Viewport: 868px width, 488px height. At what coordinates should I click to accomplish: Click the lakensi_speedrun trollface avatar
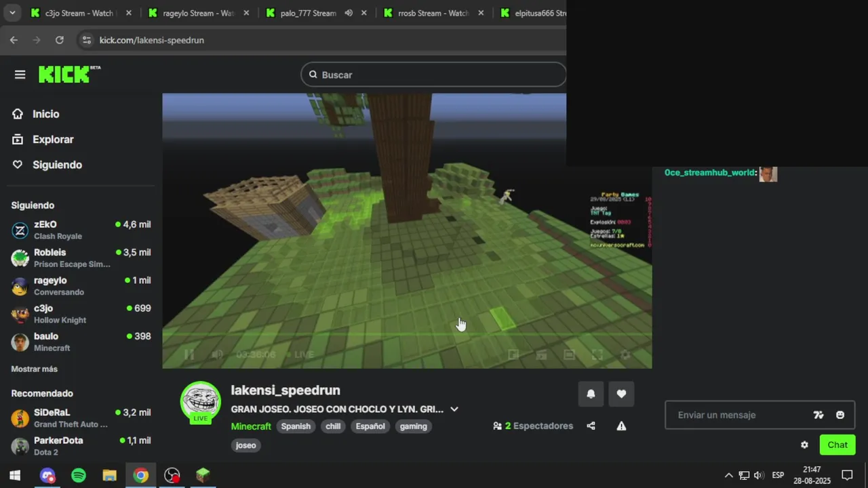pos(200,401)
